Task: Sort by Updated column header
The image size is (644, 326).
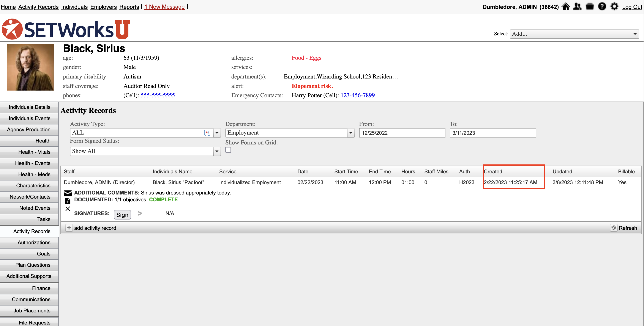Action: coord(562,172)
